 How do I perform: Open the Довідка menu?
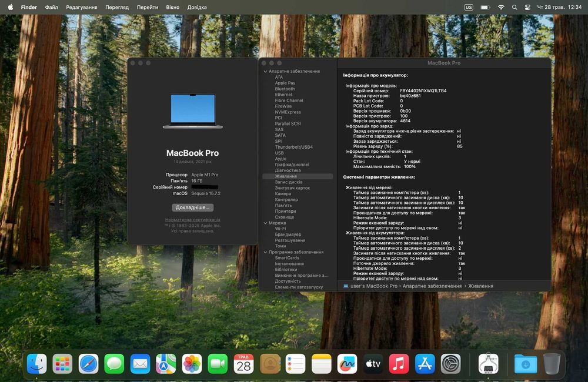tap(197, 7)
